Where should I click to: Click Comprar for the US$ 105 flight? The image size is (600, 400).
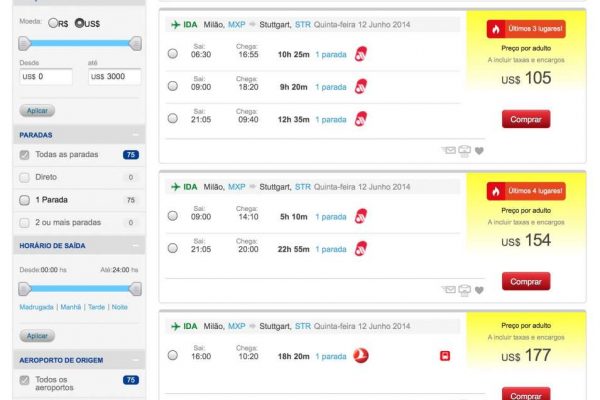click(526, 119)
